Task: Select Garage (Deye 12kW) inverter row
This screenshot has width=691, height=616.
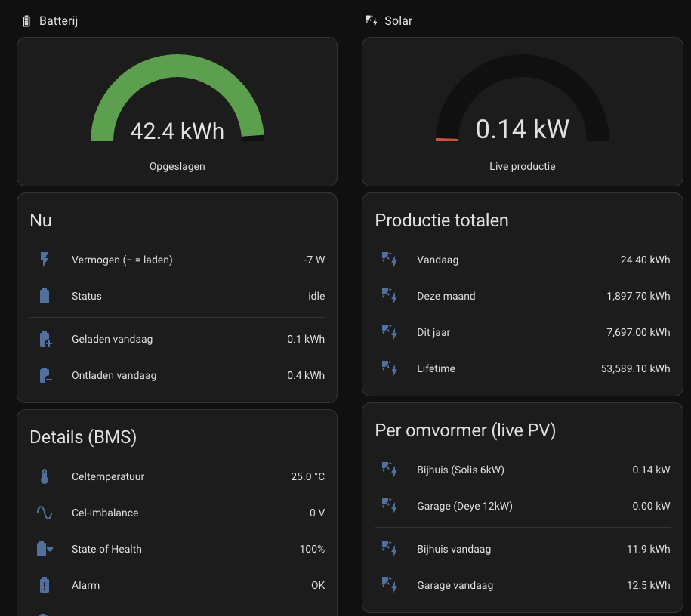Action: [523, 506]
